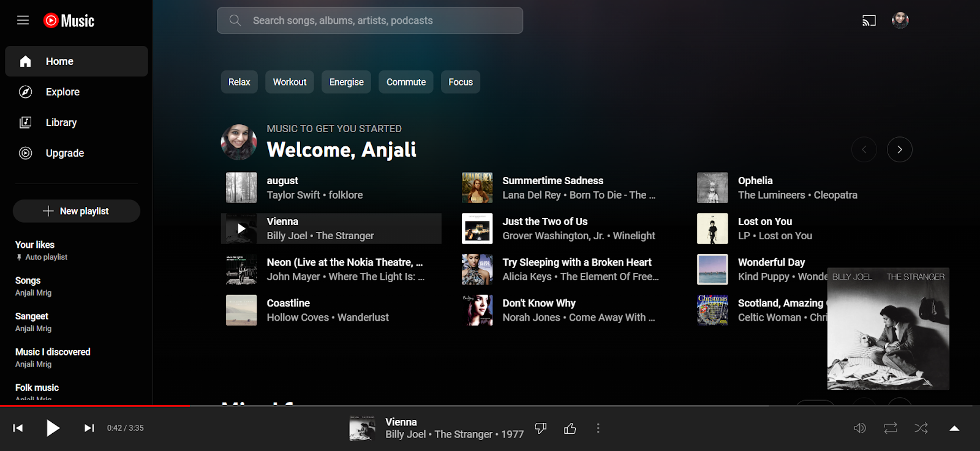This screenshot has width=980, height=451.
Task: Click the Just the Two of Us cover
Action: (x=477, y=228)
